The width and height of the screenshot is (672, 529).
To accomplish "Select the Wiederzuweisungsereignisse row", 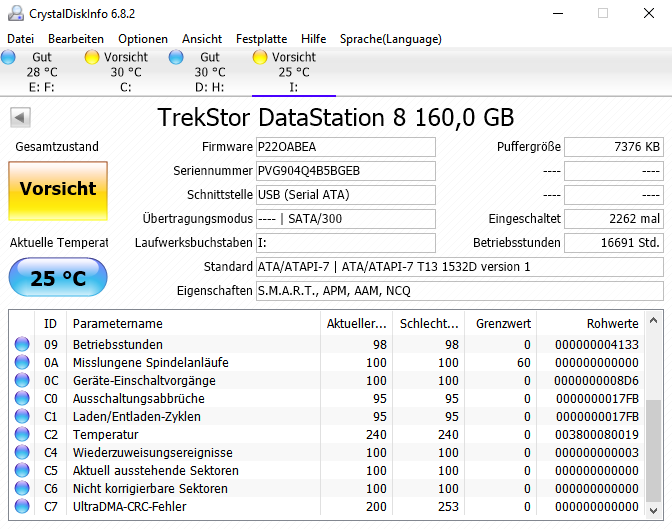I will tap(327, 452).
